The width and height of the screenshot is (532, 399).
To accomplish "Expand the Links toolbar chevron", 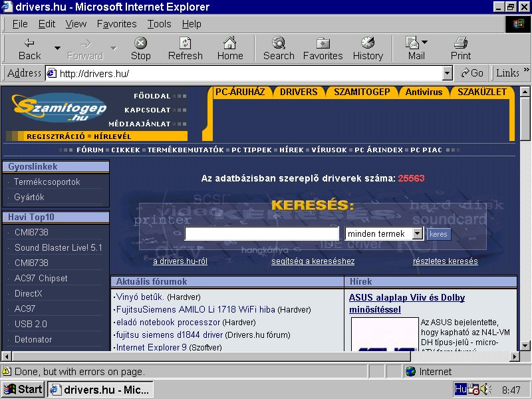I will tap(526, 70).
